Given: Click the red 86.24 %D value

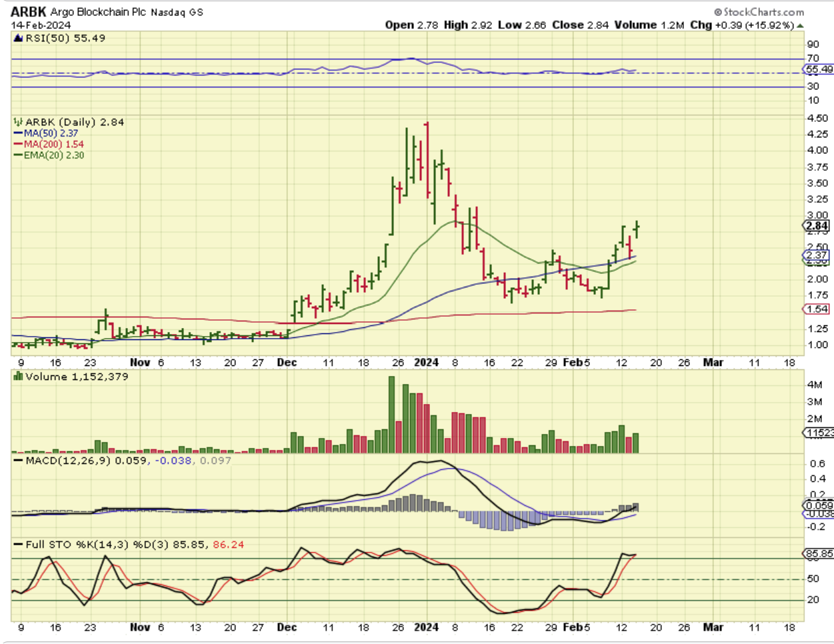Looking at the screenshot, I should (x=228, y=545).
